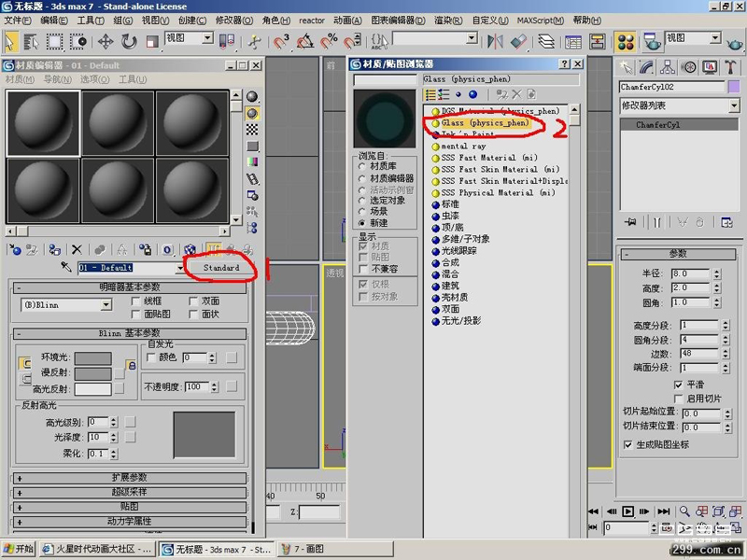The image size is (747, 560).
Task: Enable the 线框 (Wire) checkbox
Action: [x=135, y=301]
